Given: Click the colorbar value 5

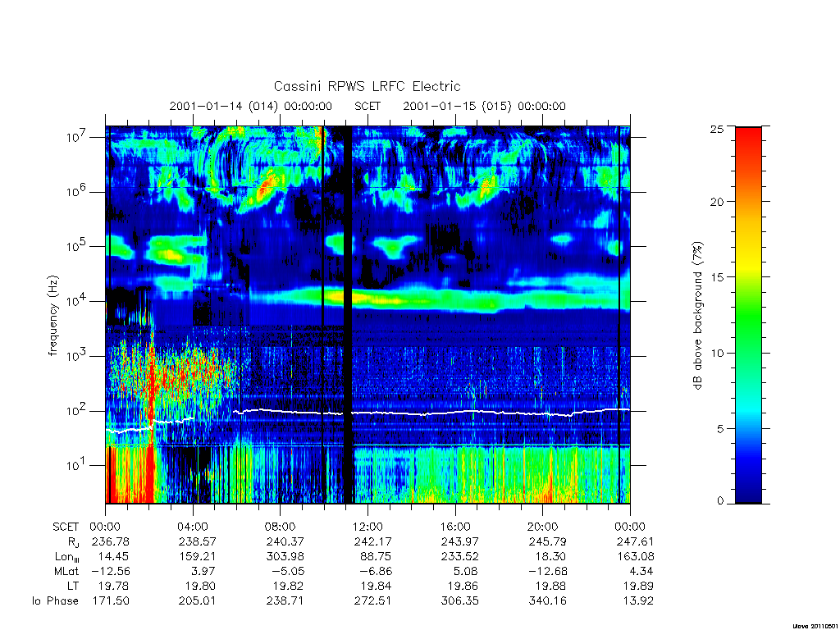Looking at the screenshot, I should (x=720, y=428).
